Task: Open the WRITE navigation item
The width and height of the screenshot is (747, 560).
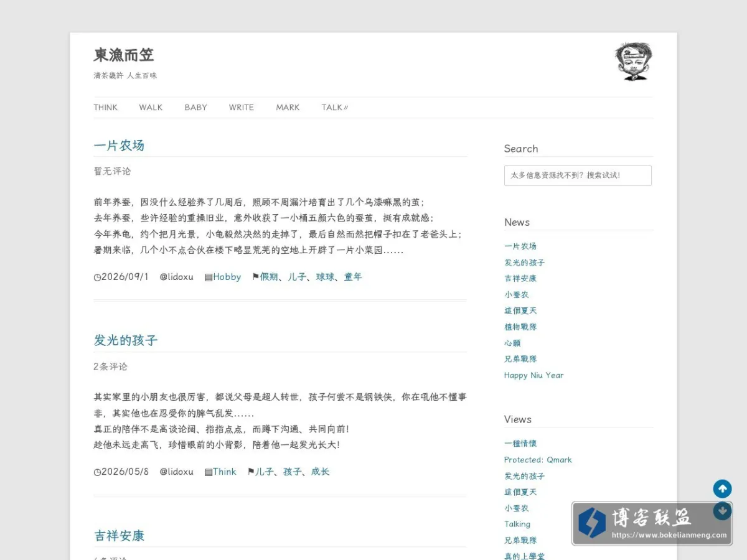Action: [x=241, y=108]
